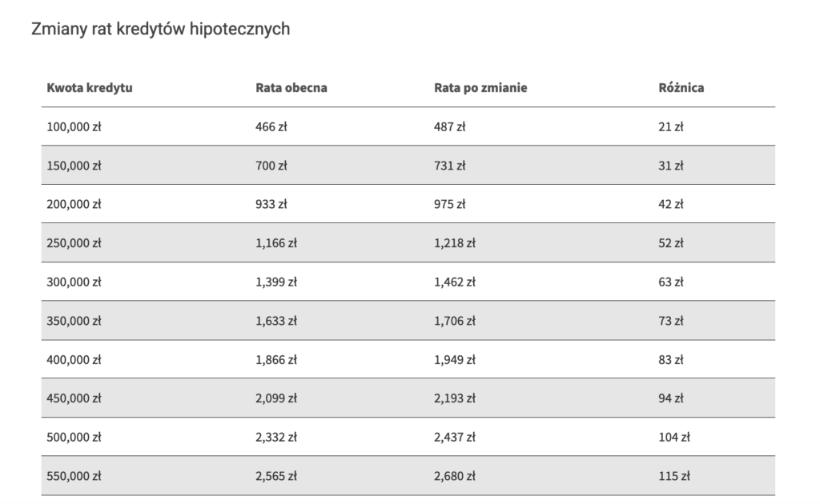
Task: Click the 21 zł difference cell
Action: click(x=670, y=127)
